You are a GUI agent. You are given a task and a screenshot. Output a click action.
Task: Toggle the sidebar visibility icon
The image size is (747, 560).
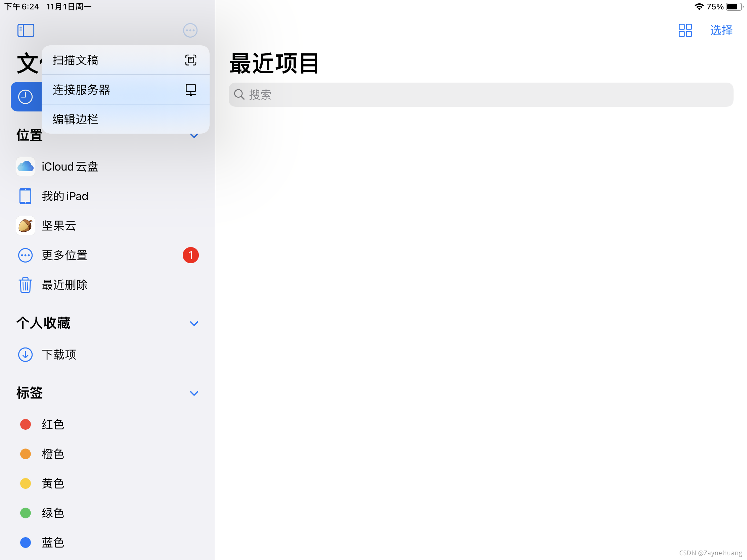tap(26, 30)
